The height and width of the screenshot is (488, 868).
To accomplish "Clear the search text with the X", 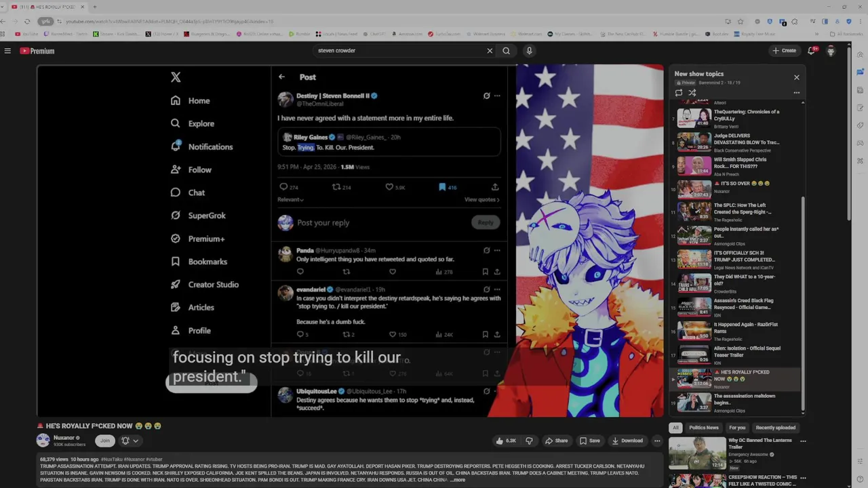I will click(x=490, y=51).
